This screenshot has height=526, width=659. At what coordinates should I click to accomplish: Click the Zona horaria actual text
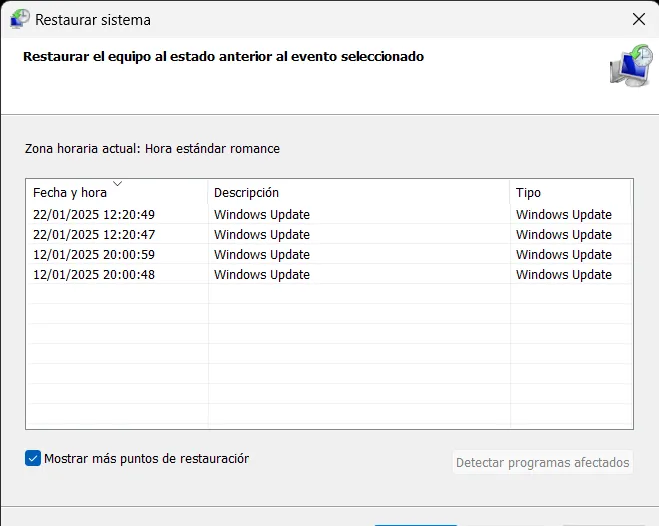point(152,149)
